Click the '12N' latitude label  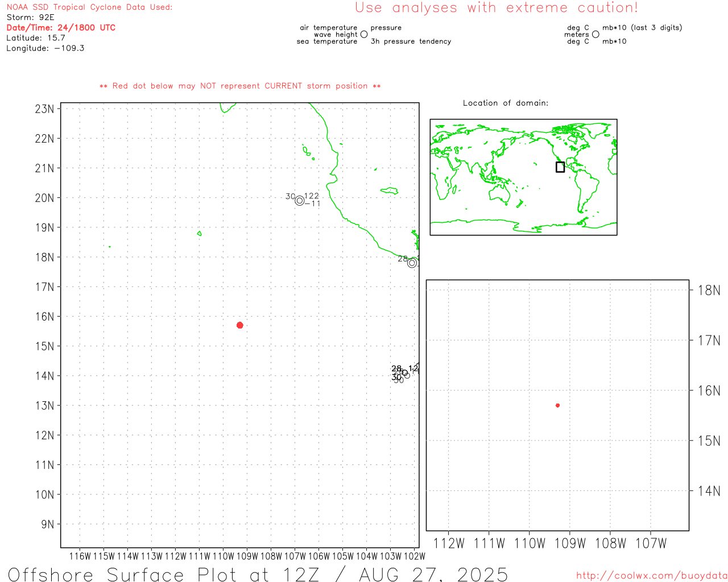click(x=45, y=435)
